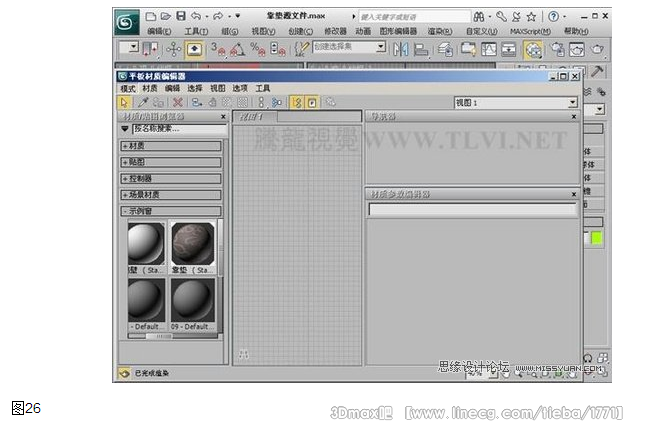
Task: Select the 靠垫 patterned material sample slot
Action: (193, 247)
